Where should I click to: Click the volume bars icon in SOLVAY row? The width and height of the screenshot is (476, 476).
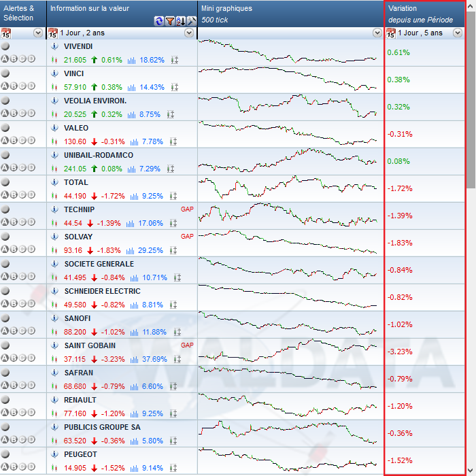click(x=130, y=251)
